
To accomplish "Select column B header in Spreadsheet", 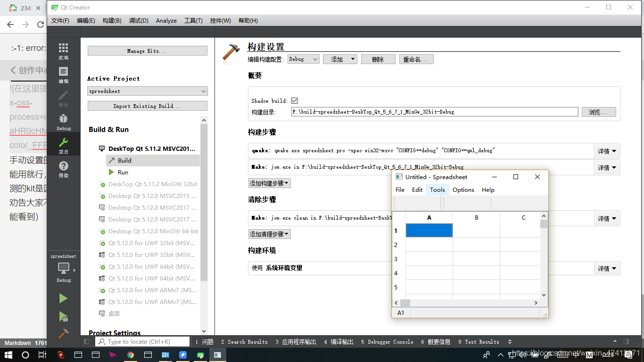I will point(477,217).
